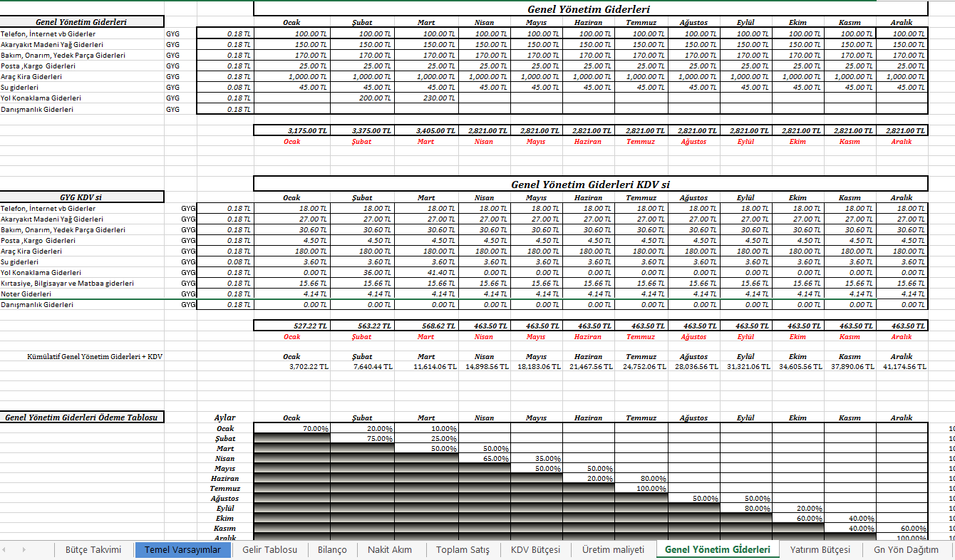The image size is (955, 560).
Task: Click the 65.00% payment cell
Action: (484, 459)
